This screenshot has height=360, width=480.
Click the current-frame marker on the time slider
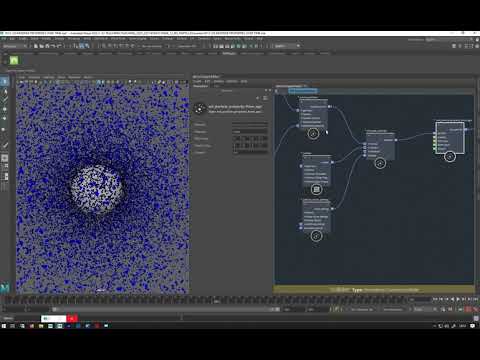tap(216, 301)
